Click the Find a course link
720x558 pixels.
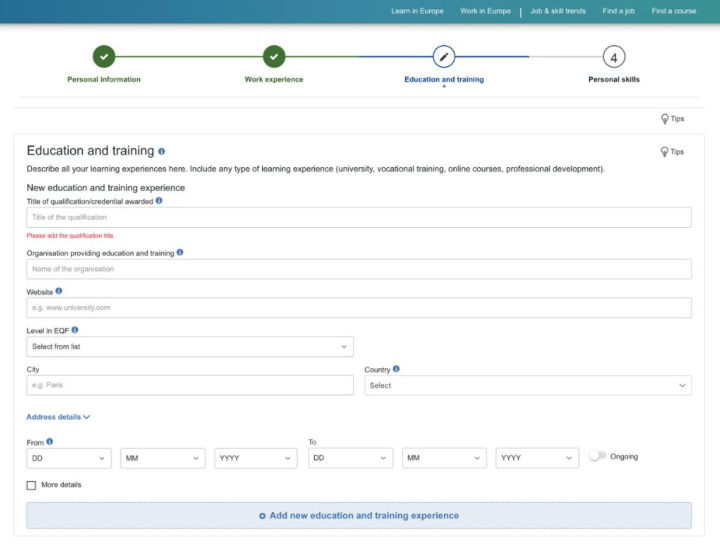click(x=673, y=11)
